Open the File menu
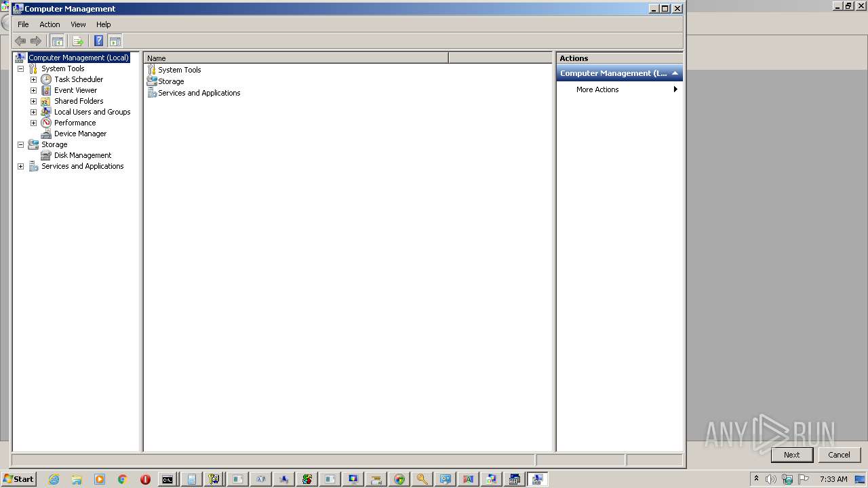 [x=23, y=24]
